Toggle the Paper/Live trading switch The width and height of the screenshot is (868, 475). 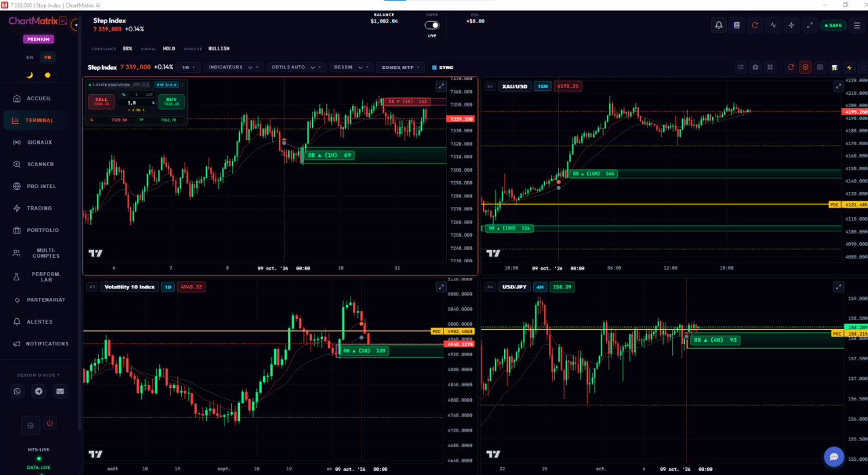432,25
